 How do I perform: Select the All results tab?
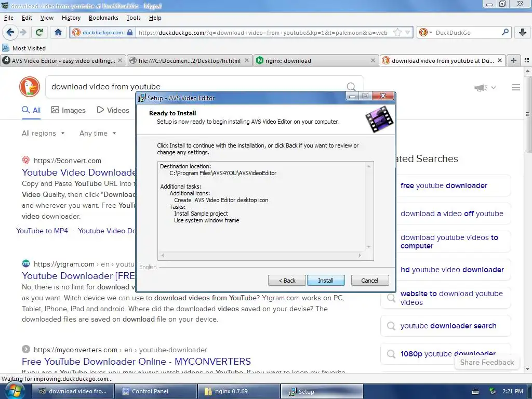31,110
